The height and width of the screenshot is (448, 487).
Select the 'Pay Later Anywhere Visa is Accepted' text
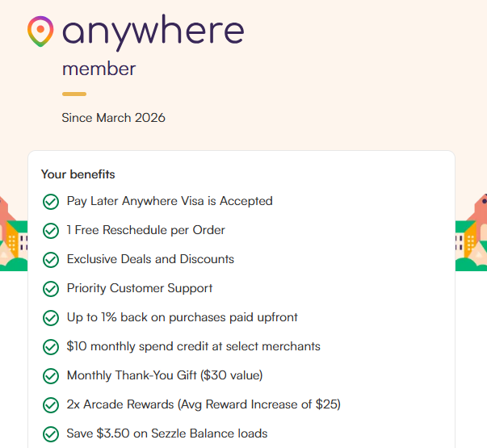[x=170, y=201]
